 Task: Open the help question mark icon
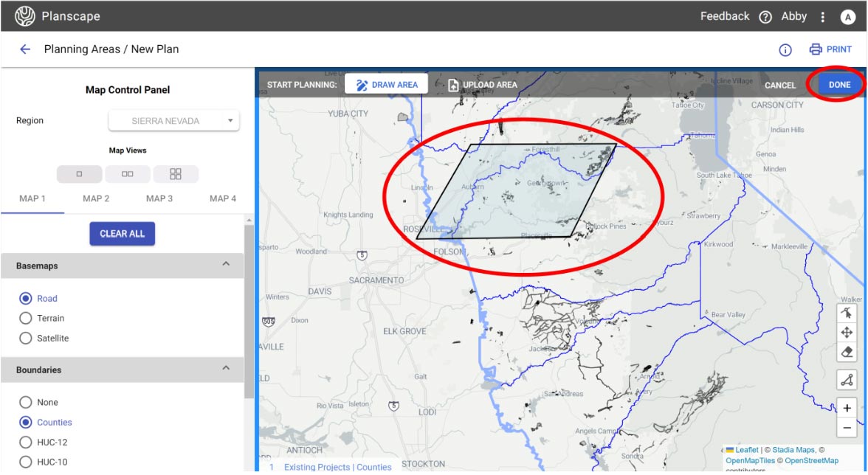pyautogui.click(x=765, y=17)
